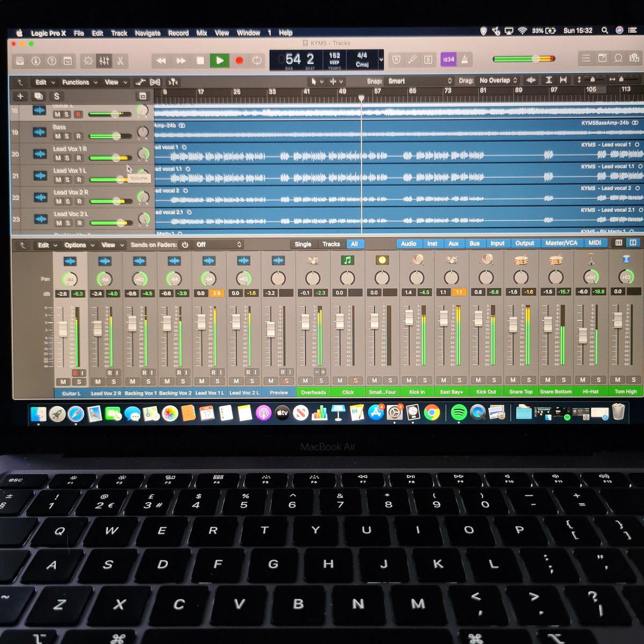Click the Click channel music note icon
The width and height of the screenshot is (644, 644).
pyautogui.click(x=347, y=260)
